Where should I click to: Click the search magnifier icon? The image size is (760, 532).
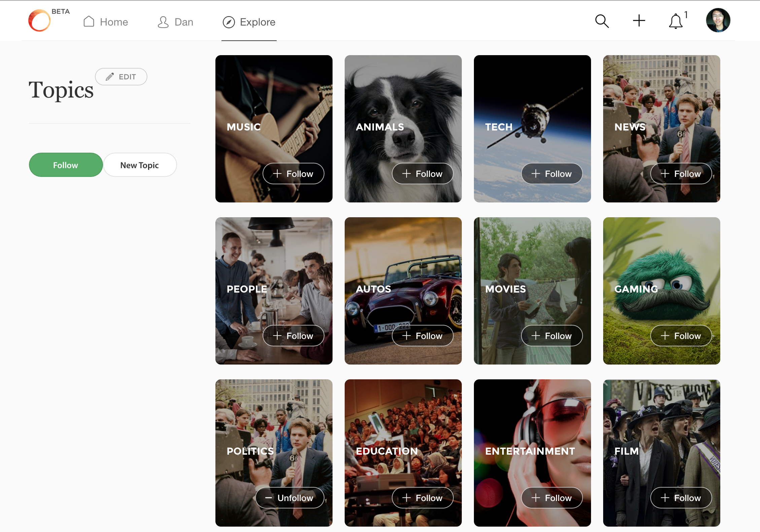click(602, 21)
